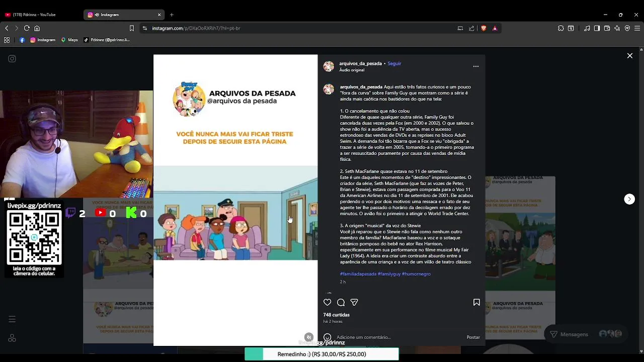Click the header profile avatar
This screenshot has width=644, height=362.
329,66
